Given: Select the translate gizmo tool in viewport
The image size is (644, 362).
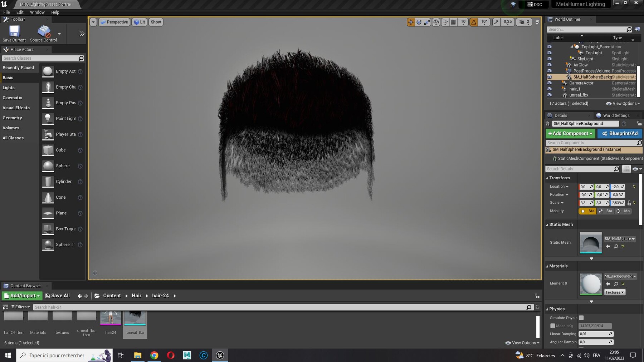Looking at the screenshot, I should [x=410, y=22].
